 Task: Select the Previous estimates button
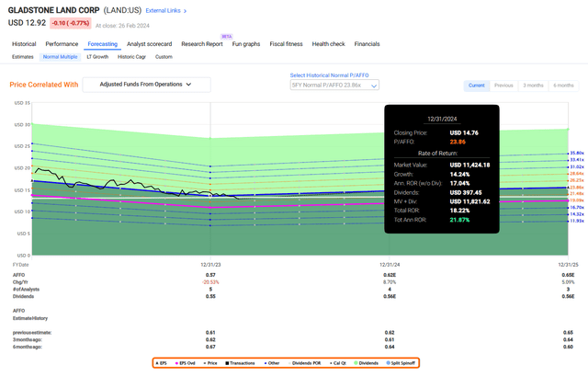pos(503,86)
